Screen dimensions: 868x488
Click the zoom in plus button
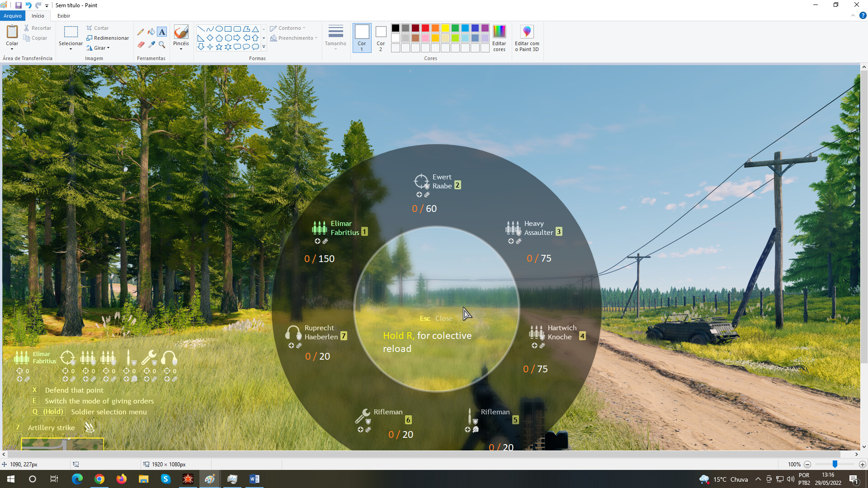pyautogui.click(x=862, y=464)
